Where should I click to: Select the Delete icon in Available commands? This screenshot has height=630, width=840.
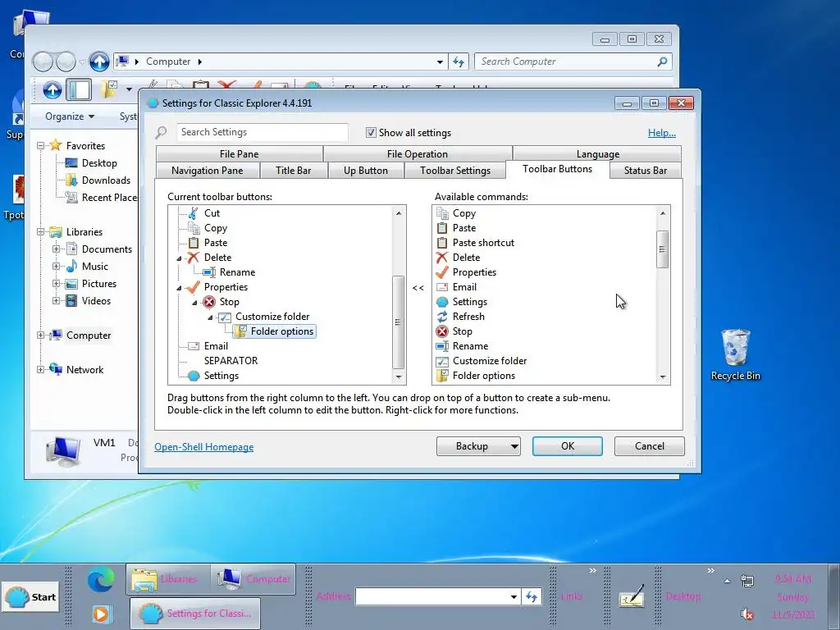point(442,258)
